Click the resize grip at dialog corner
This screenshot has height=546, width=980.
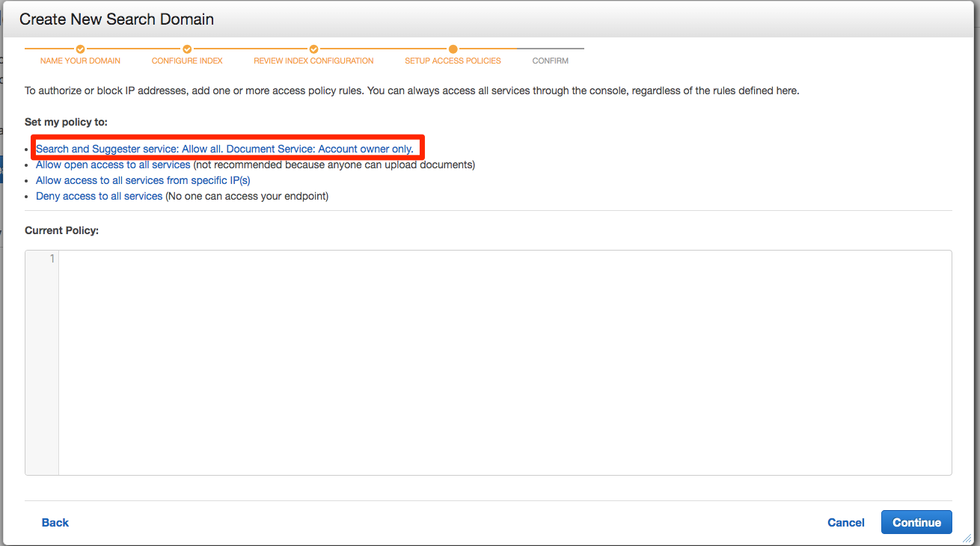click(x=967, y=538)
